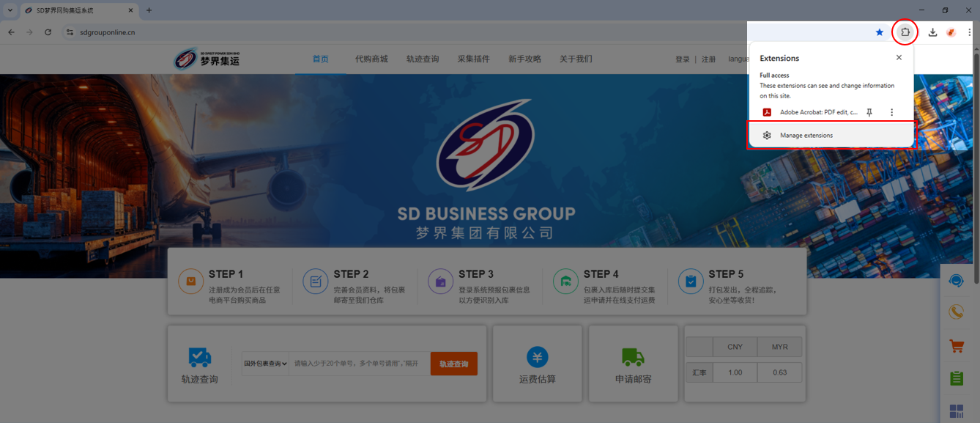Reload the page with the refresh icon
The height and width of the screenshot is (423, 980).
click(x=48, y=32)
